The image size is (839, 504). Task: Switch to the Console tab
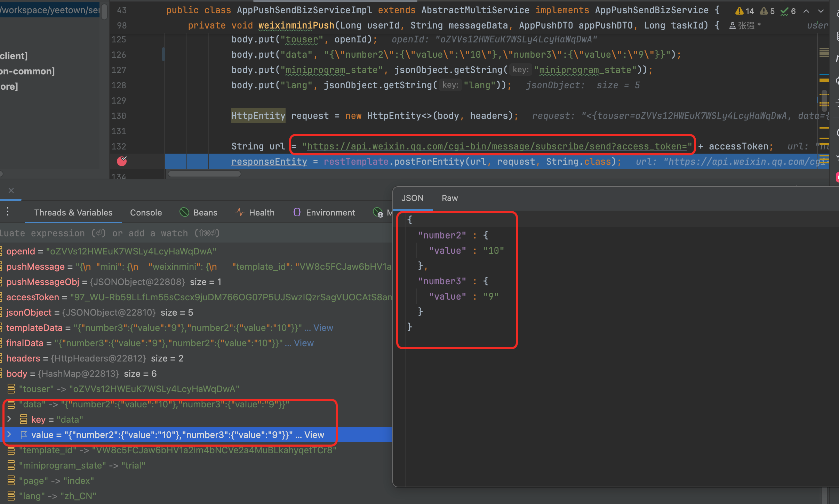pos(146,212)
